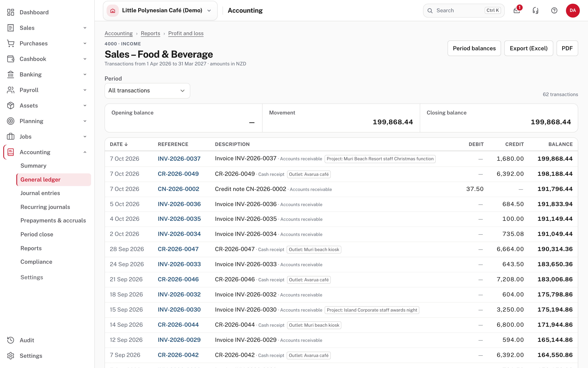
Task: Click the Sales receipt icon
Action: click(x=10, y=28)
